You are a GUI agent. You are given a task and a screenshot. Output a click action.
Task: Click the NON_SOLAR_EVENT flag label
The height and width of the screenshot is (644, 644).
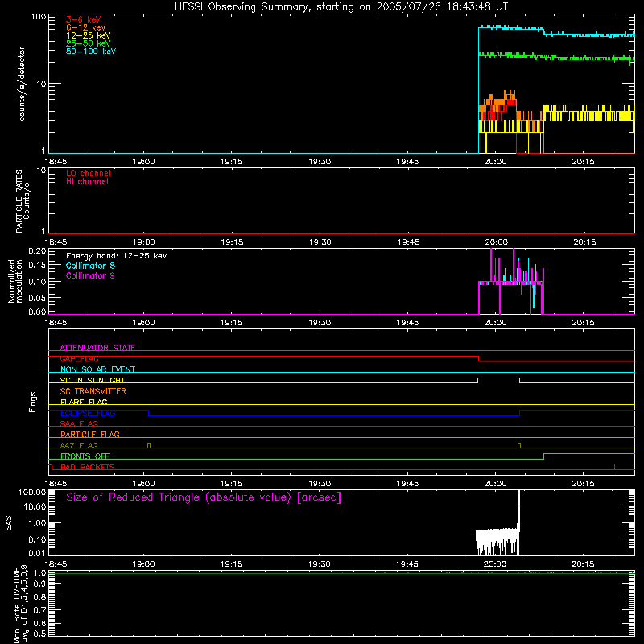coord(97,369)
